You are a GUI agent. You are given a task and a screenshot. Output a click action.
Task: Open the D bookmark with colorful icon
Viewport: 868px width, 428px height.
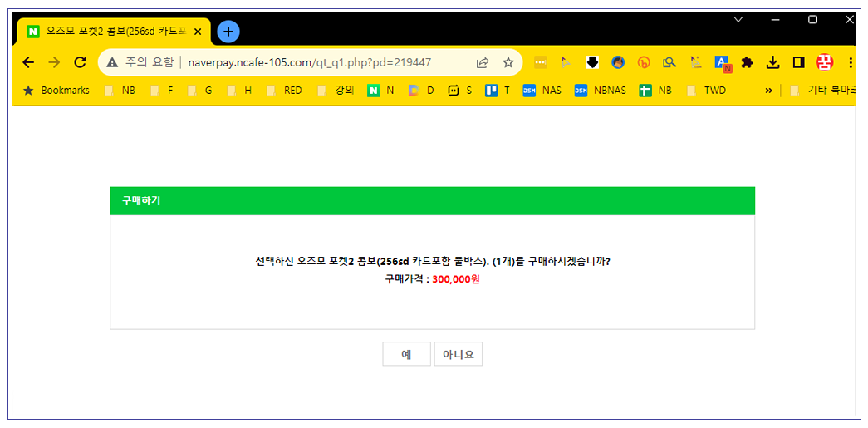tap(421, 91)
